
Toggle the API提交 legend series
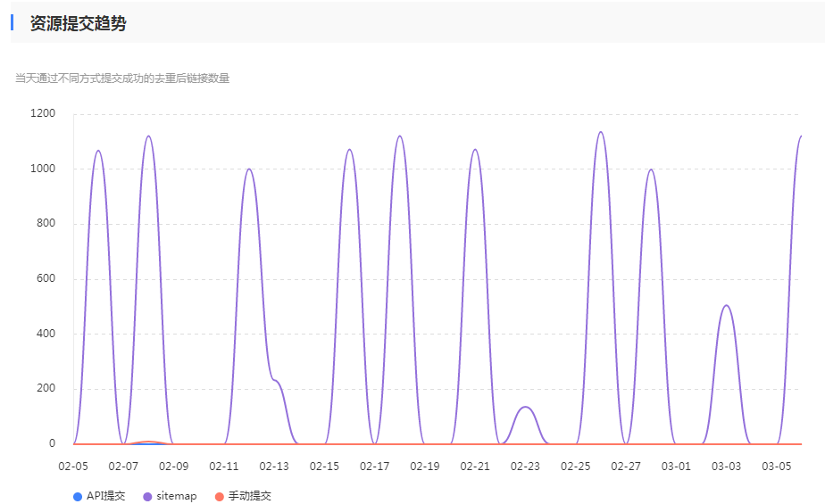[x=99, y=496]
